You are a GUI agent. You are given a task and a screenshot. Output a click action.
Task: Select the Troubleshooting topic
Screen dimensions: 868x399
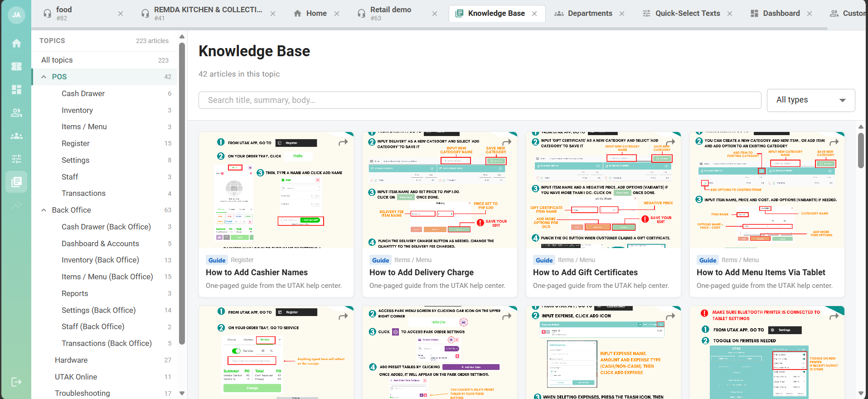click(x=104, y=393)
